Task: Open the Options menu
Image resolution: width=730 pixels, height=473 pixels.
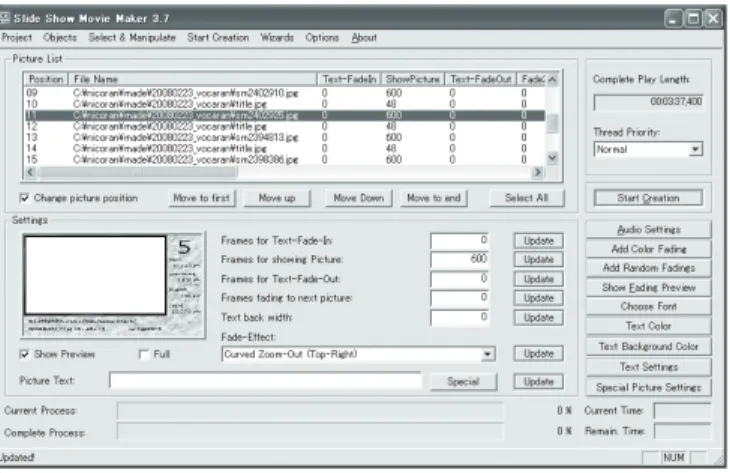Action: click(x=322, y=38)
